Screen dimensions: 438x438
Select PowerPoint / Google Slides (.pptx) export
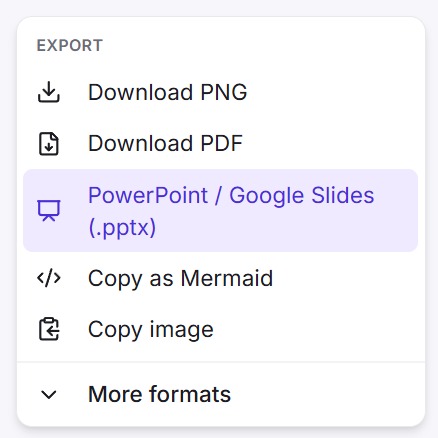(220, 211)
